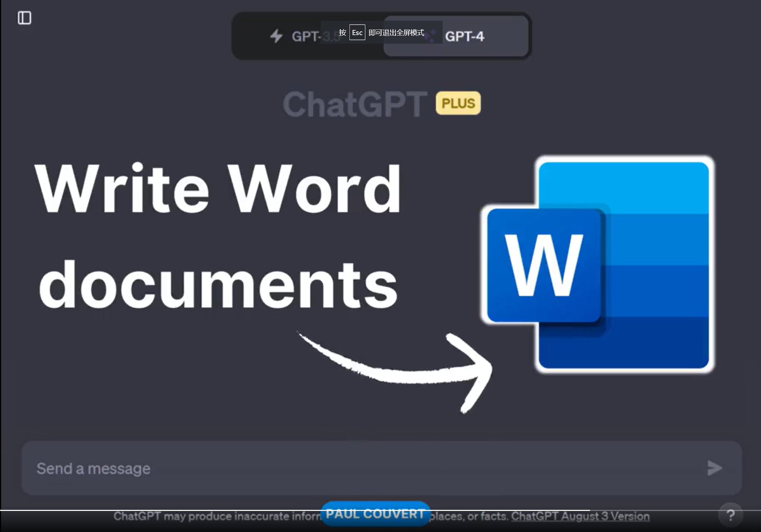Click the video progress bar
This screenshot has height=532, width=761.
tap(380, 510)
